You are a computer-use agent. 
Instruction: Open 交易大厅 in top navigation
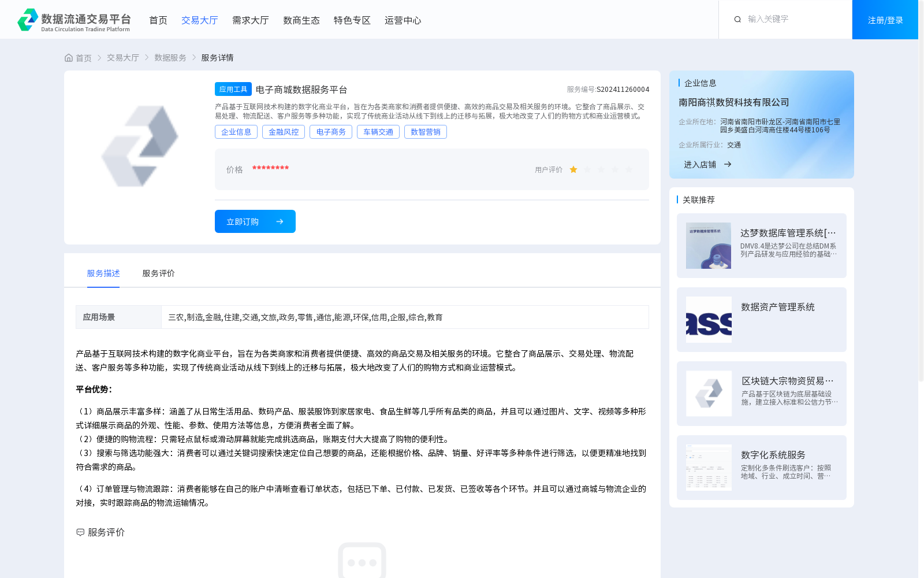coord(200,20)
